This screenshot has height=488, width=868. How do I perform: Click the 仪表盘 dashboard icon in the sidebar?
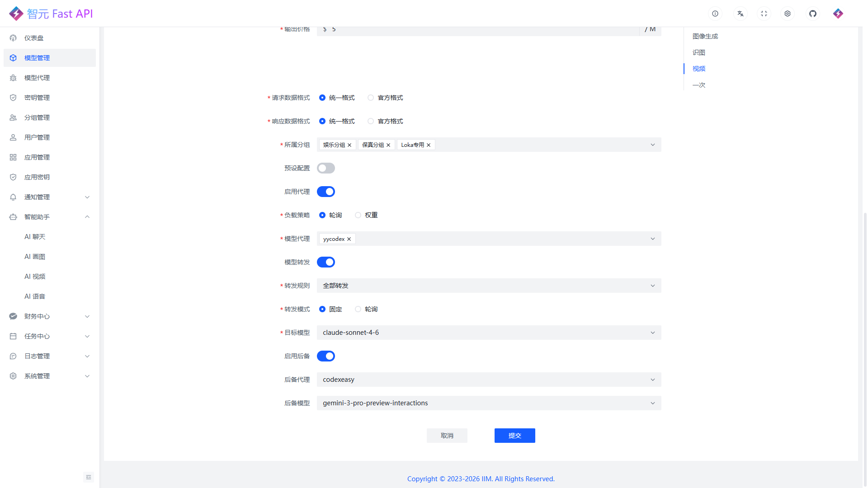pyautogui.click(x=13, y=38)
